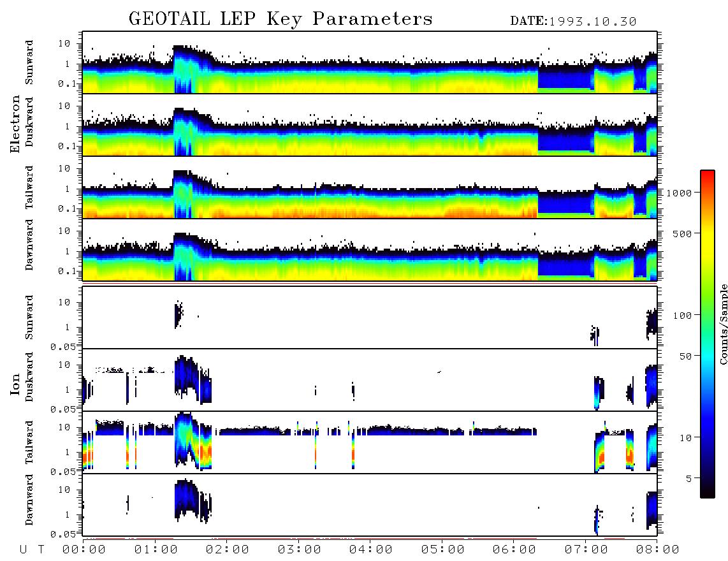Click the Ion Dawnward spectrogram panel
Screen dimensions: 728x561
click(370, 505)
